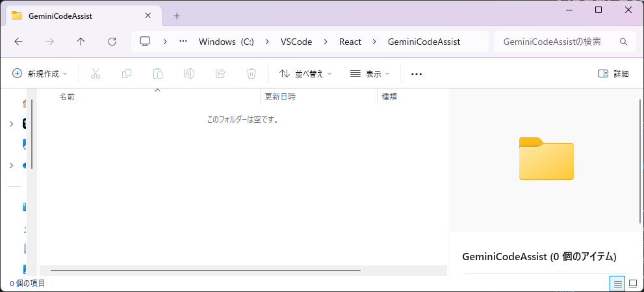644x292 pixels.
Task: Select the GeminiCodeAssist tab
Action: click(84, 16)
